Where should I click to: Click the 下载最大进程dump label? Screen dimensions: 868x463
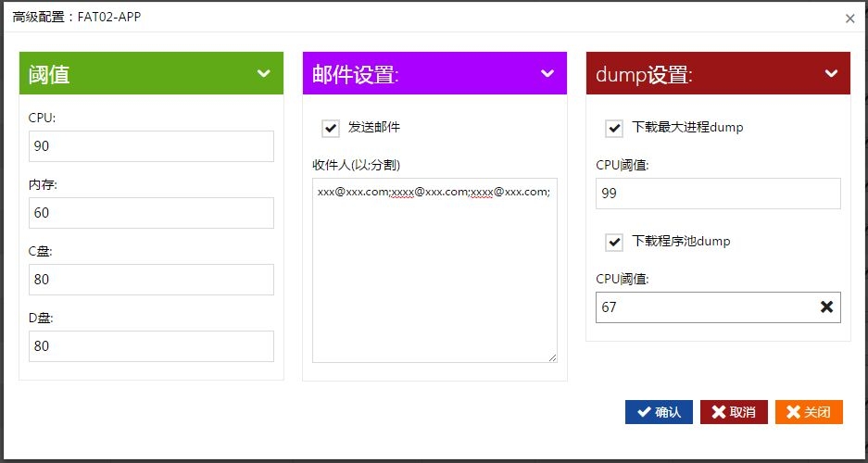(687, 127)
